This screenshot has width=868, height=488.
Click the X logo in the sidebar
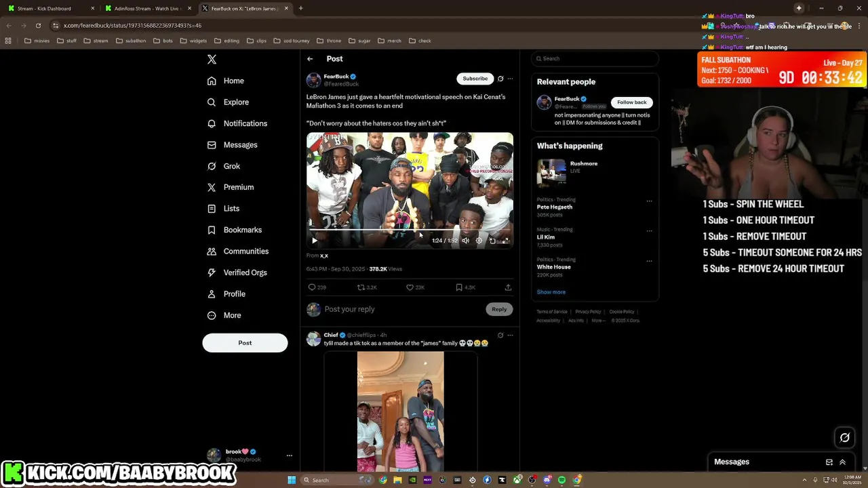tap(212, 60)
